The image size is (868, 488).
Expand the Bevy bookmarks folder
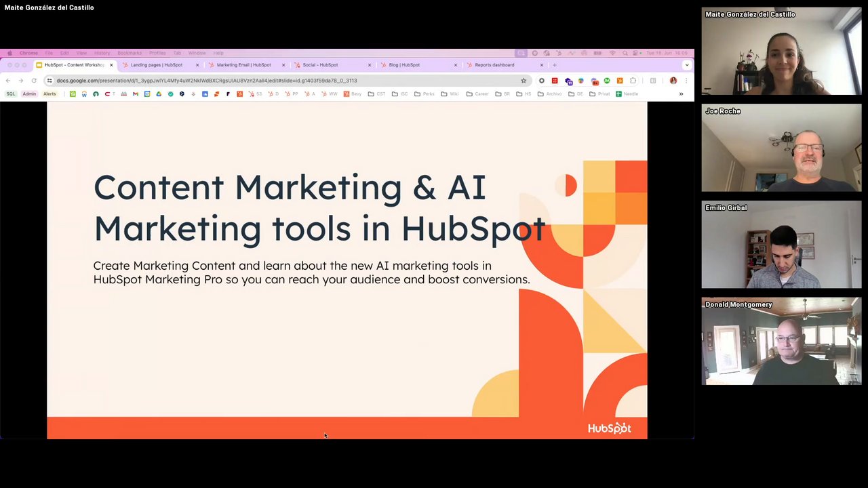click(352, 94)
